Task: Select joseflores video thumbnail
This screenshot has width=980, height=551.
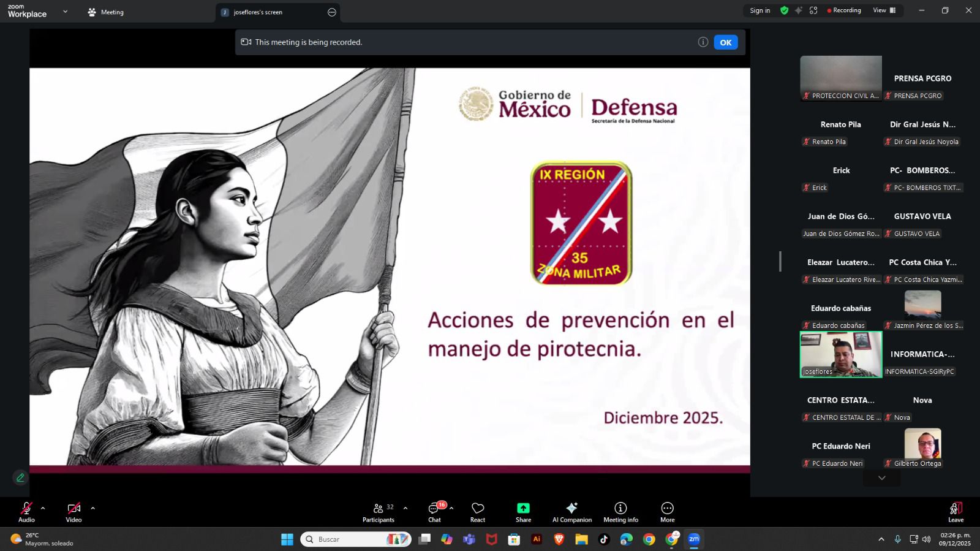Action: coord(841,354)
